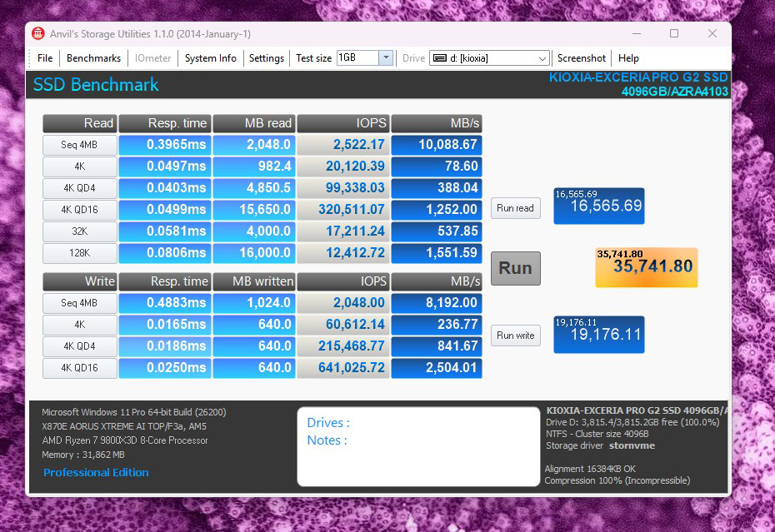
Task: Click the 4K QD16 read test button
Action: click(x=80, y=210)
